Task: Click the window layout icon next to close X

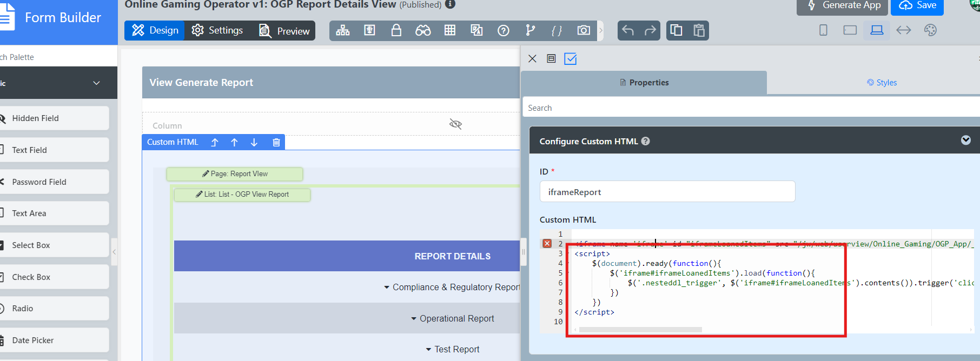Action: click(x=551, y=58)
